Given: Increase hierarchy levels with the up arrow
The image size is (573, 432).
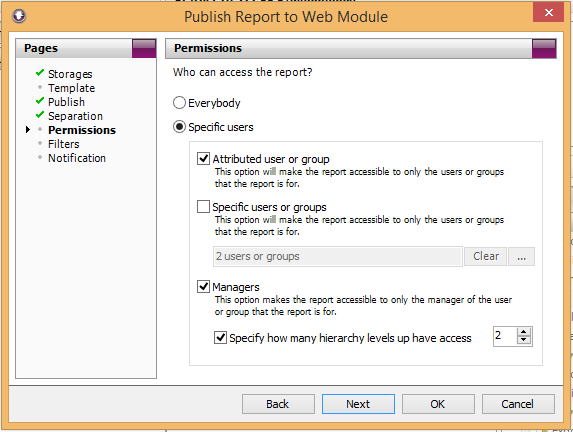Looking at the screenshot, I should (x=524, y=332).
